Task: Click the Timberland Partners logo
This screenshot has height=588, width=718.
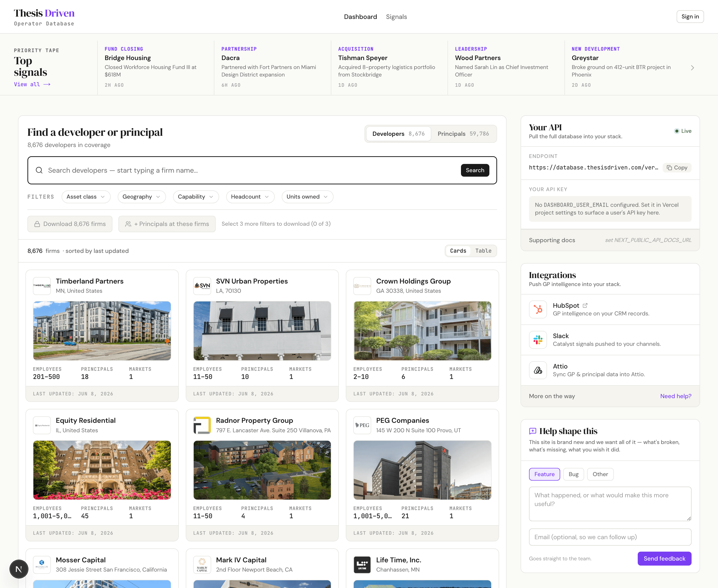Action: click(42, 286)
